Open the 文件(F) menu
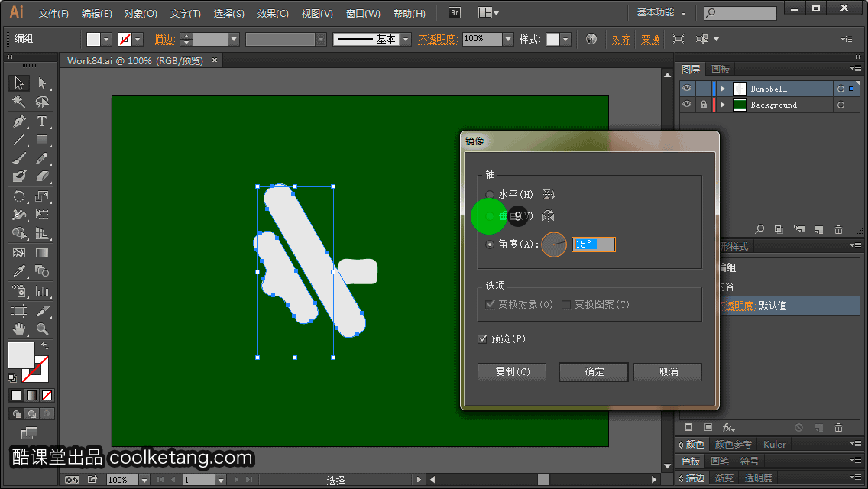868x489 pixels. (53, 13)
